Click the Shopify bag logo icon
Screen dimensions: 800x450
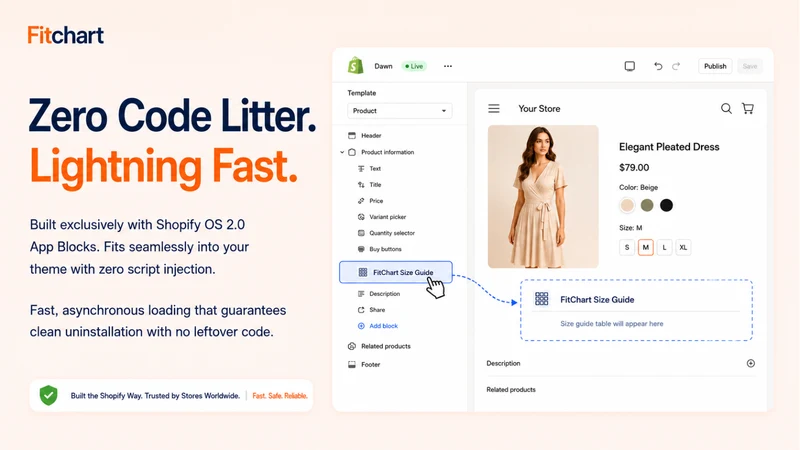[355, 66]
